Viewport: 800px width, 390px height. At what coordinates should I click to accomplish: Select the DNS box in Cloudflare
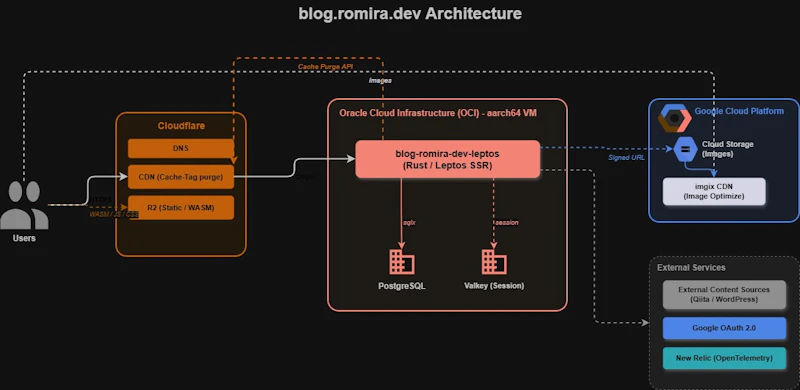pos(181,149)
